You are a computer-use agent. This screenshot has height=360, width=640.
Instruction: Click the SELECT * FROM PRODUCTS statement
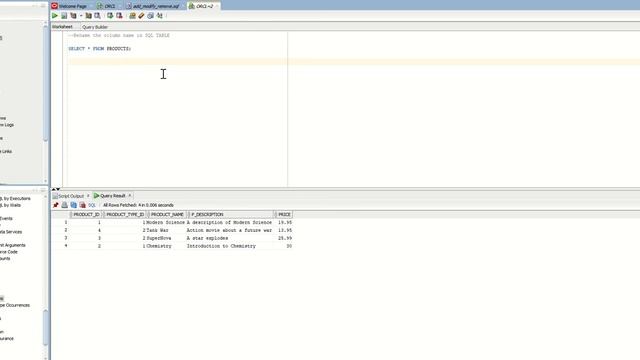pyautogui.click(x=100, y=49)
